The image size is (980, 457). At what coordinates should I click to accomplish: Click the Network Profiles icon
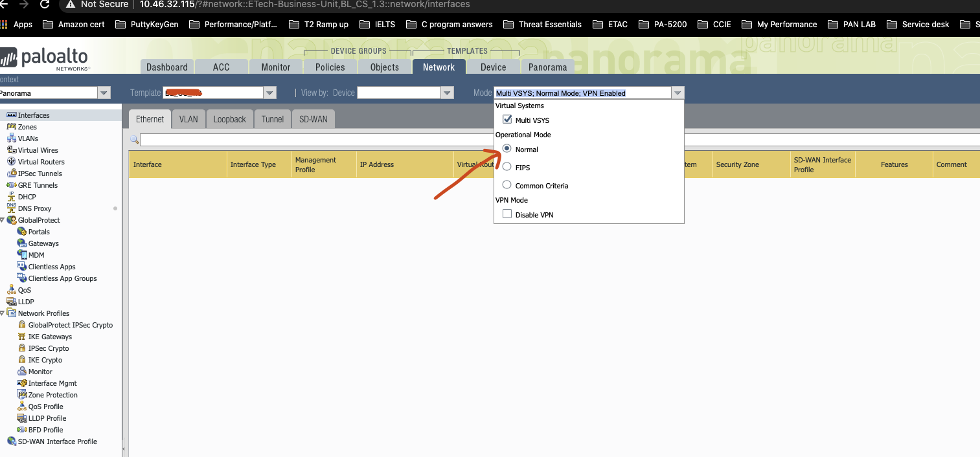(x=12, y=313)
